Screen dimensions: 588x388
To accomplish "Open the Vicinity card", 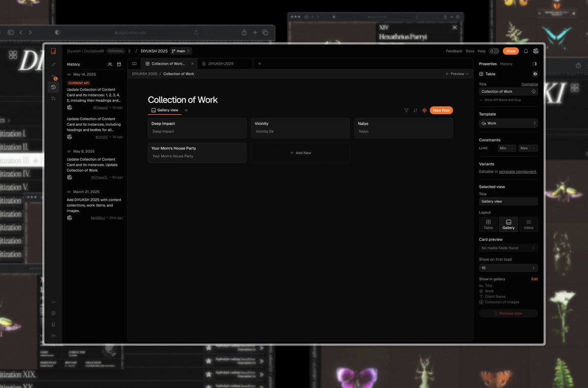I will [300, 128].
